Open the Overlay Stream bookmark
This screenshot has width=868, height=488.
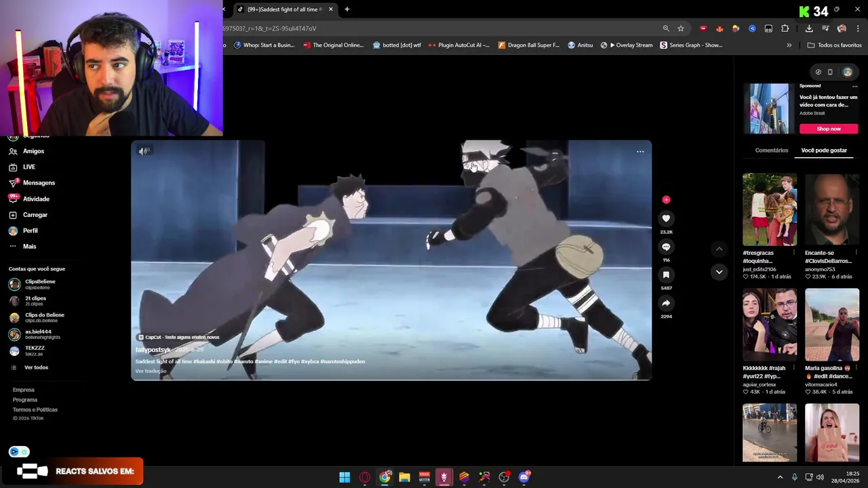[627, 45]
